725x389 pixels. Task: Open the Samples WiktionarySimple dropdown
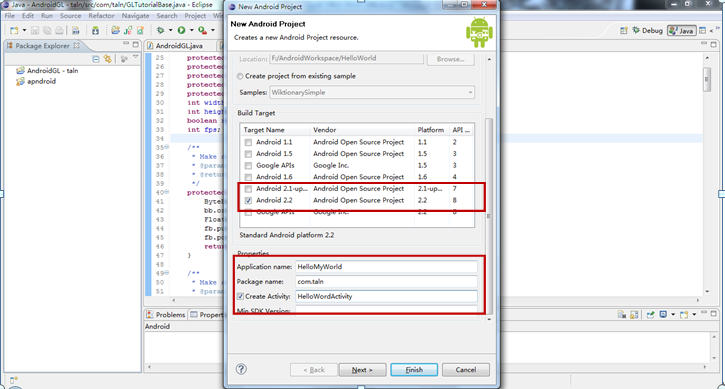(372, 93)
